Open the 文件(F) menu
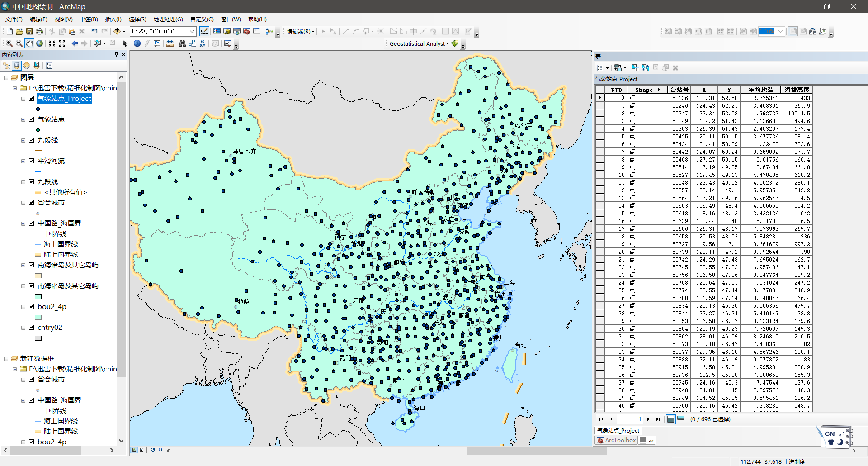Viewport: 868px width, 466px height. [14, 19]
